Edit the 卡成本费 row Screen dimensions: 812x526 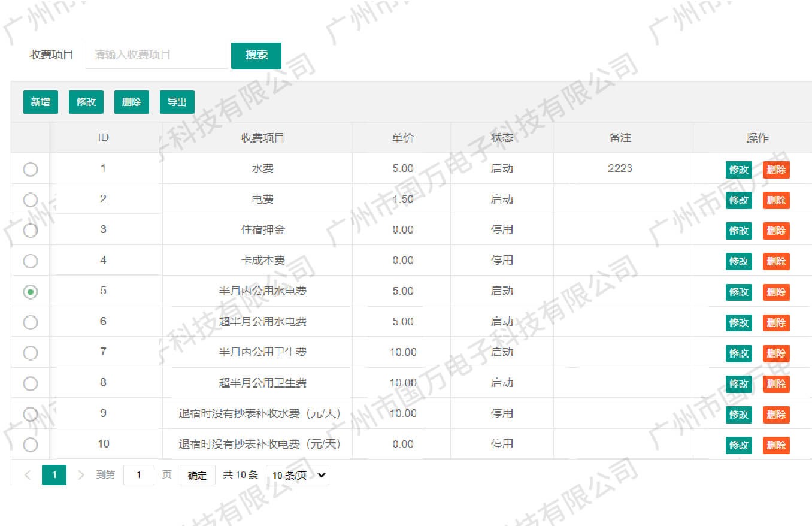click(738, 261)
